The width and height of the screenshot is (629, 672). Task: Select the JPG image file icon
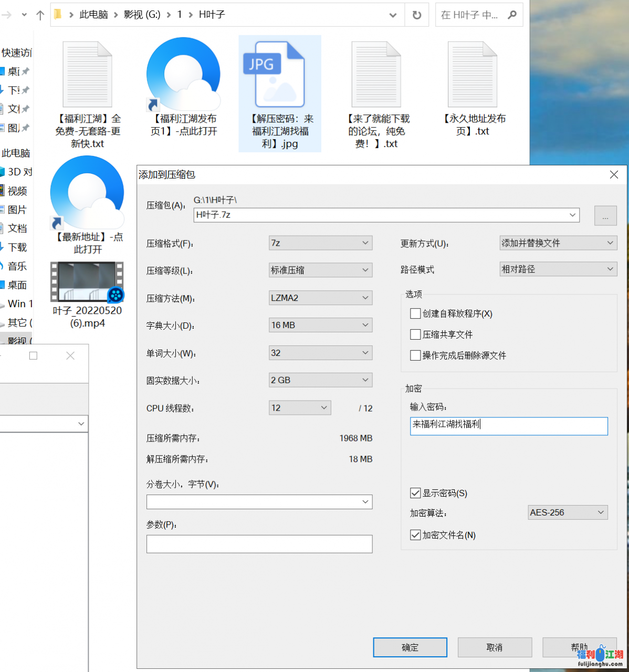pyautogui.click(x=279, y=75)
